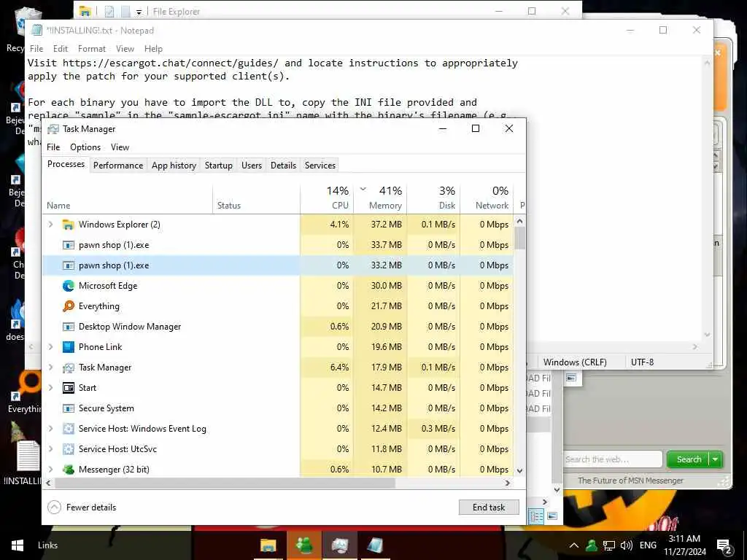This screenshot has width=747, height=560.
Task: Click the Desktop Window Manager icon
Action: (69, 327)
